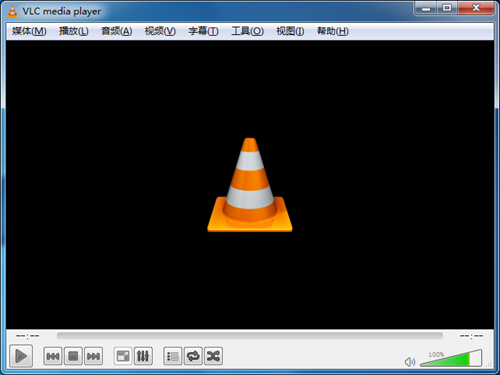The width and height of the screenshot is (500, 375).
Task: Stop playback with the square button
Action: (x=73, y=356)
